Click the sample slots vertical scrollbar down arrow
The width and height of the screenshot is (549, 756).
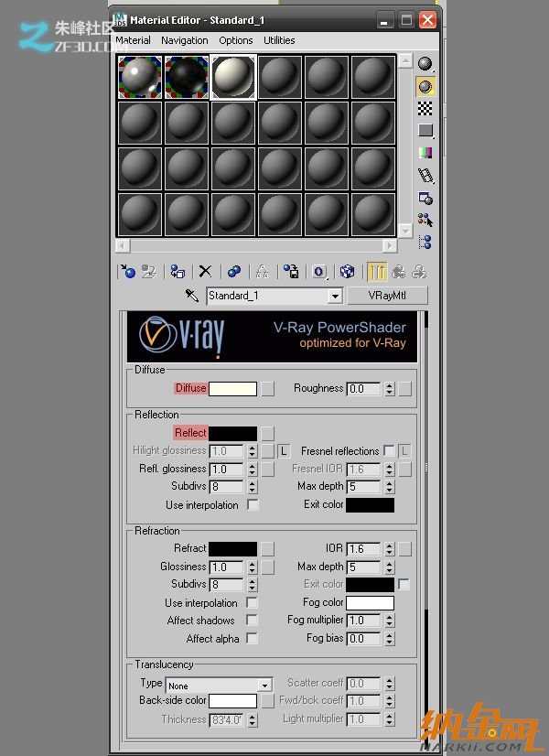tap(406, 231)
